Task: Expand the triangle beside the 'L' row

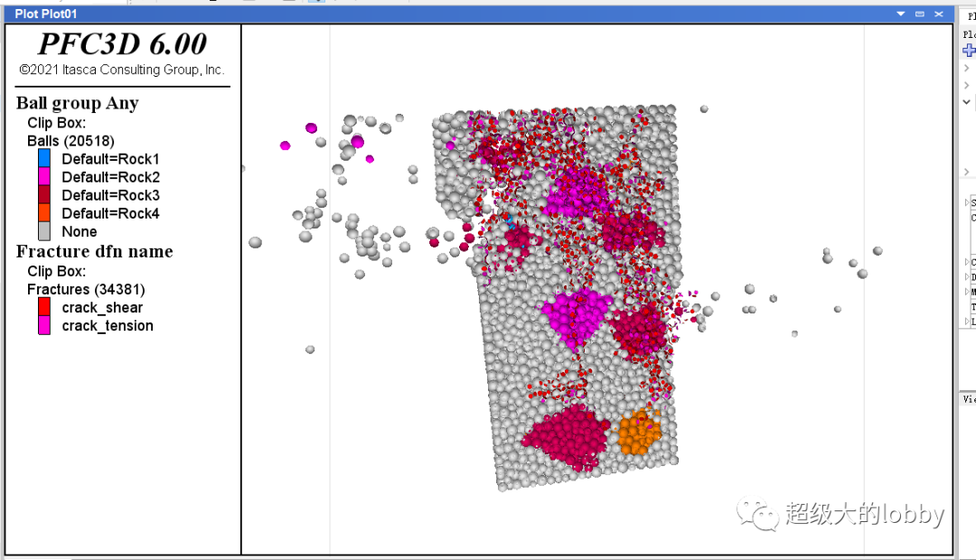Action: 967,321
